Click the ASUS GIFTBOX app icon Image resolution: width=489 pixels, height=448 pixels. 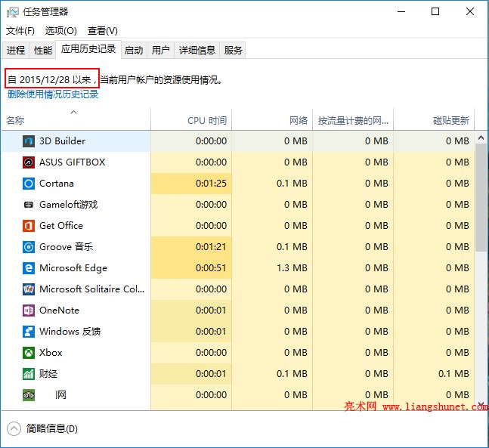pos(29,162)
